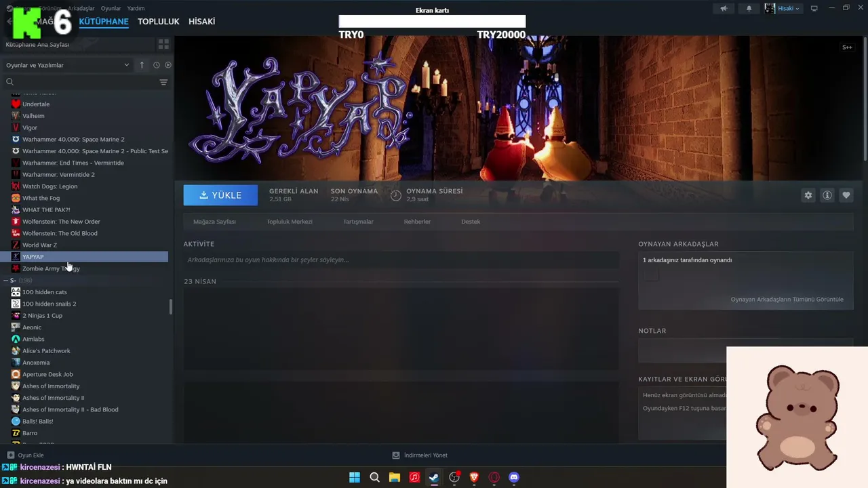Image resolution: width=868 pixels, height=488 pixels.
Task: Open Windows Start menu
Action: click(355, 477)
